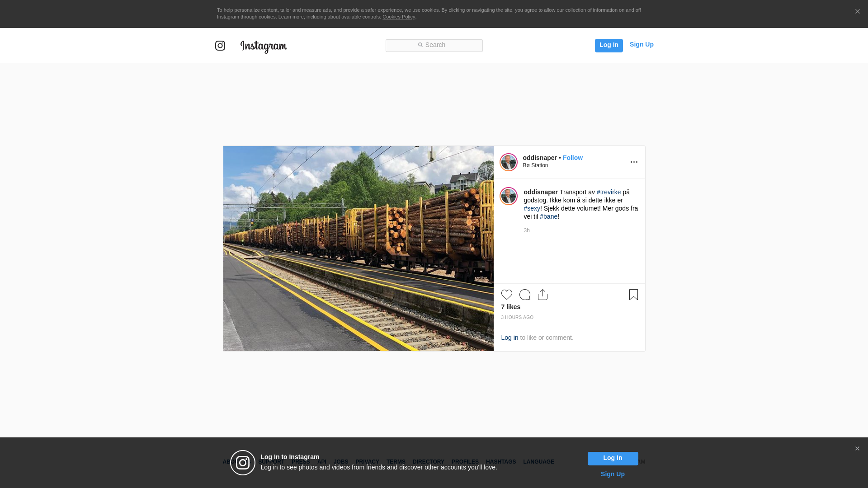Screen dimensions: 868x488
Task: Open the #bane hashtag
Action: point(548,216)
